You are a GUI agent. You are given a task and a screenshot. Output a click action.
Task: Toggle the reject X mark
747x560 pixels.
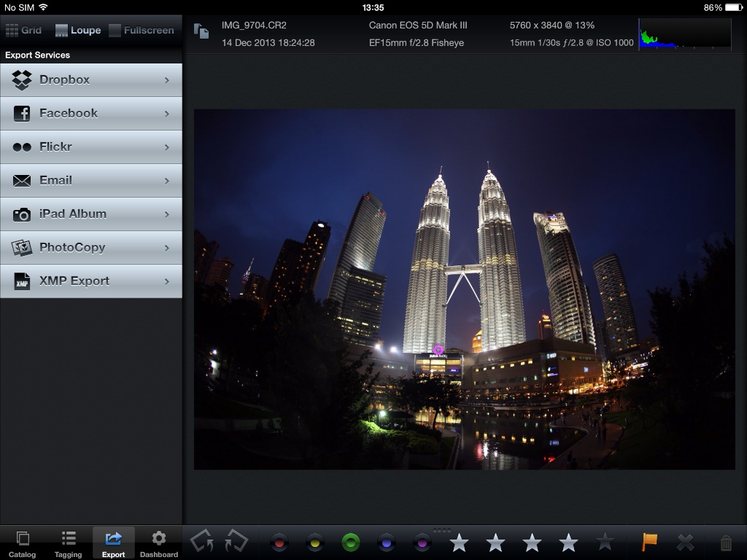coord(686,542)
